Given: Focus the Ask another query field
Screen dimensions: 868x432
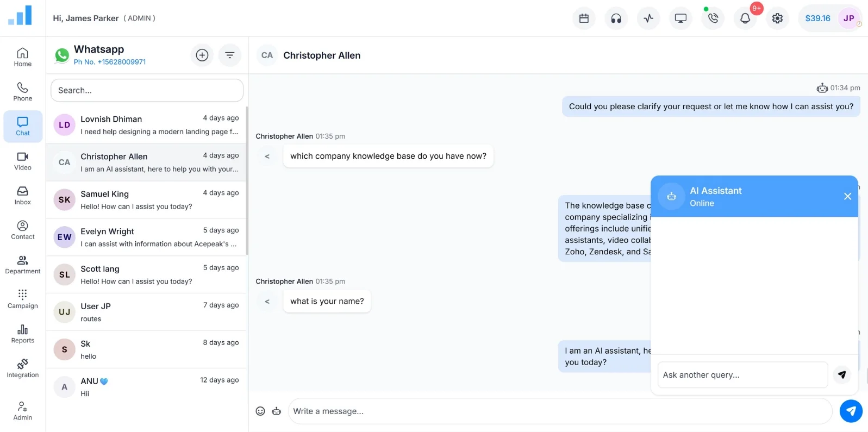Looking at the screenshot, I should [x=742, y=375].
